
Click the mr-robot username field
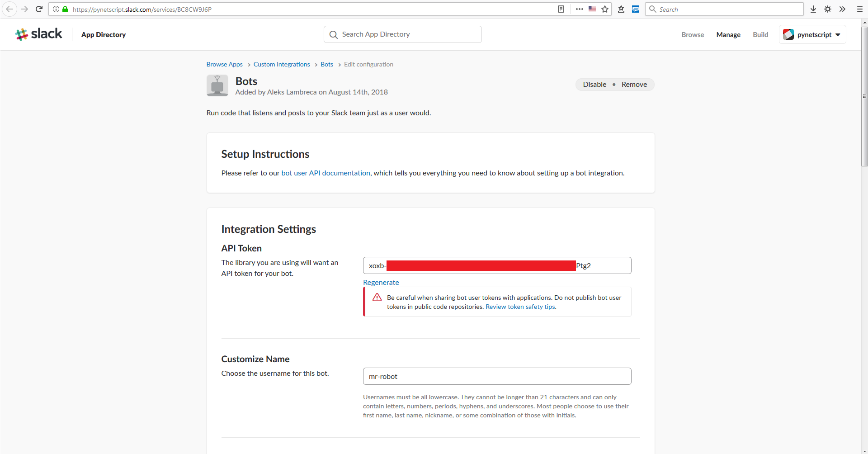(x=497, y=376)
